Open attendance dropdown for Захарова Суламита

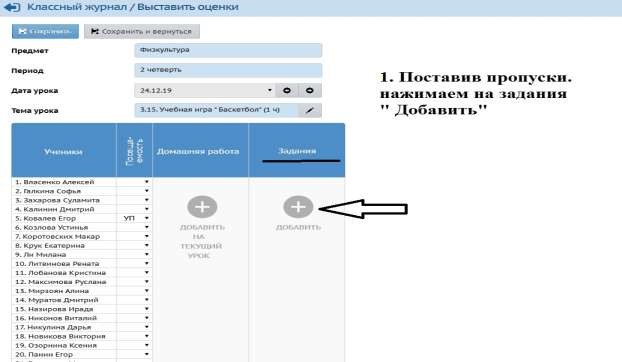pyautogui.click(x=146, y=200)
